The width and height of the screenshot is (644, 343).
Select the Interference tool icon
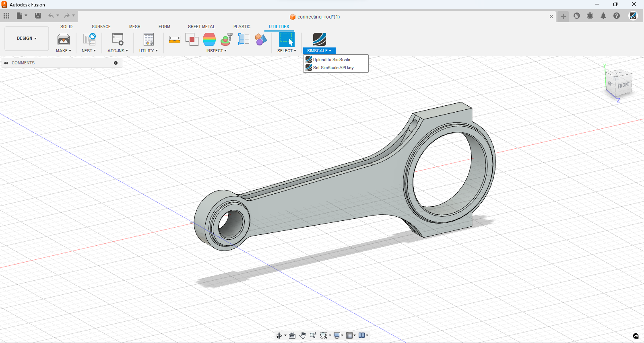click(x=192, y=39)
